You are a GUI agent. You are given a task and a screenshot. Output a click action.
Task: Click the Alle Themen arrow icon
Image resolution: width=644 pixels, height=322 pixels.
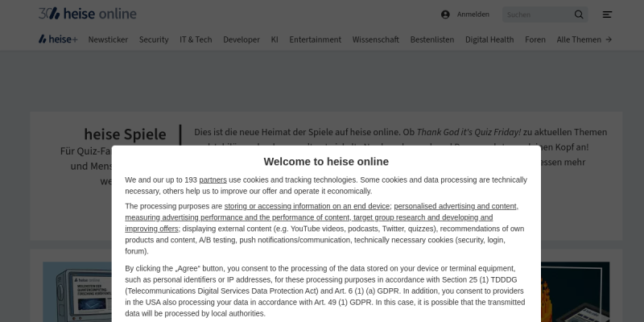(x=609, y=39)
